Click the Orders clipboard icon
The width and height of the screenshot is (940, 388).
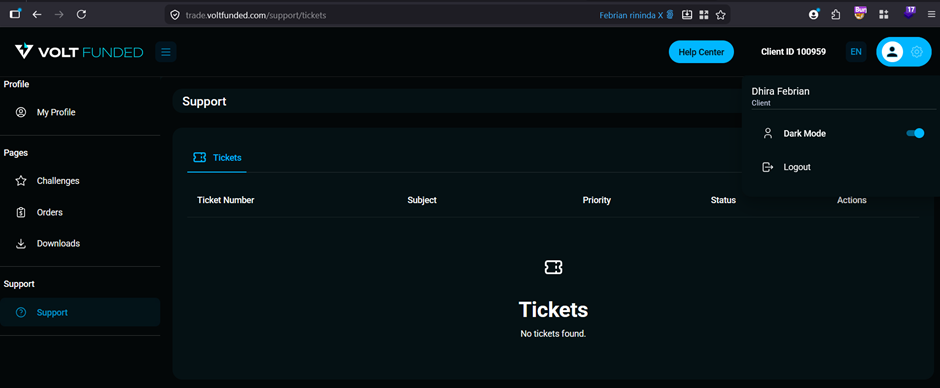[x=21, y=212]
